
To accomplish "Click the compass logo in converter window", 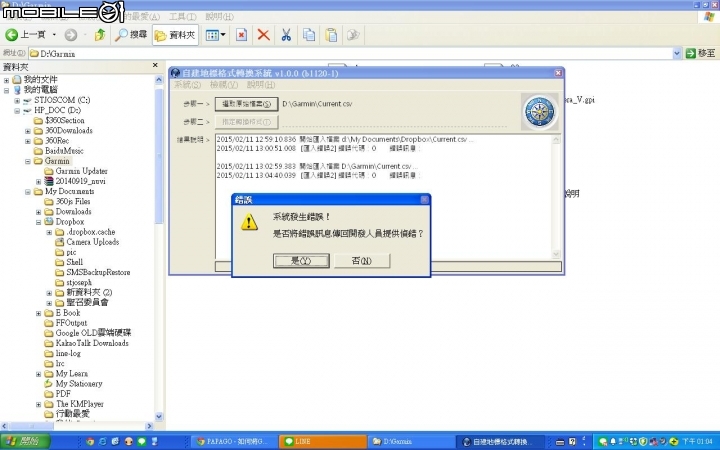I will tap(540, 112).
